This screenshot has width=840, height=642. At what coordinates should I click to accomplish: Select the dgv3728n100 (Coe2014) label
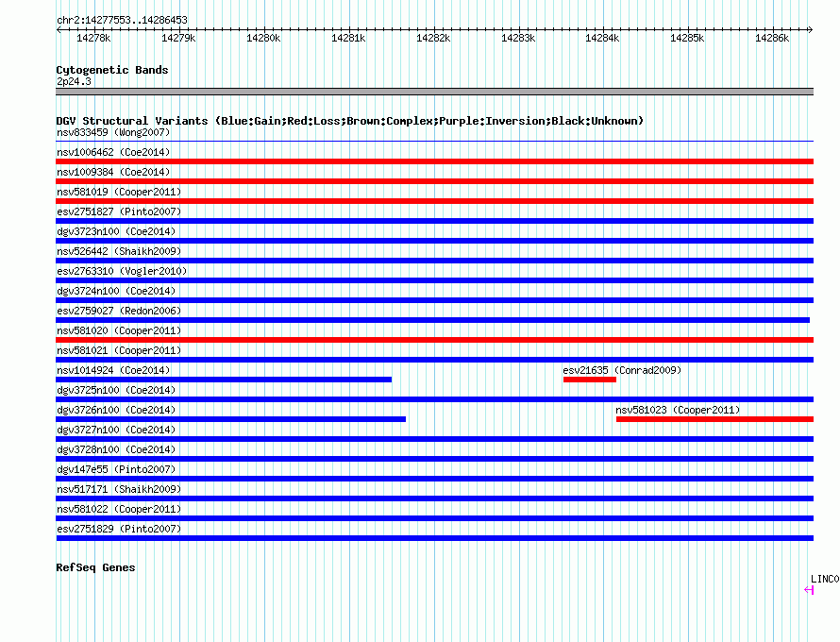[x=116, y=449]
